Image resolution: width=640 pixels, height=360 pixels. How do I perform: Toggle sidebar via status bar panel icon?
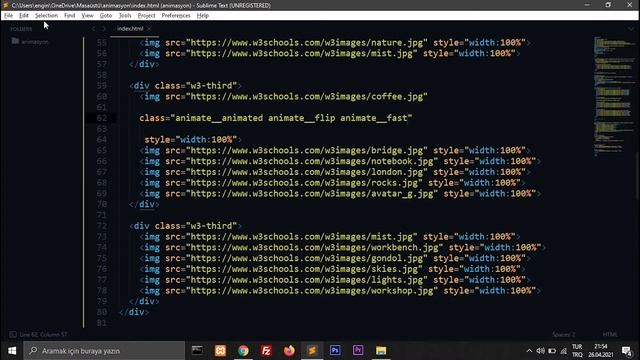pos(13,334)
